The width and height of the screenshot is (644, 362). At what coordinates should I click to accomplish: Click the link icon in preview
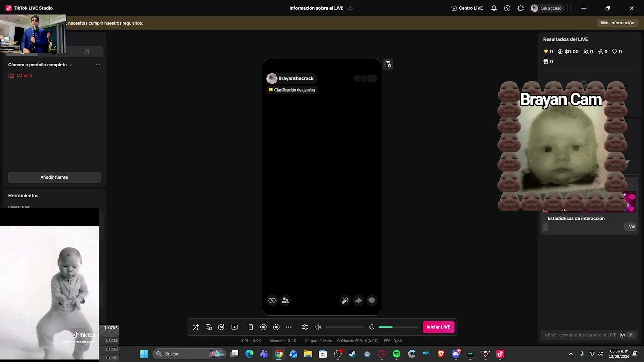pyautogui.click(x=272, y=300)
